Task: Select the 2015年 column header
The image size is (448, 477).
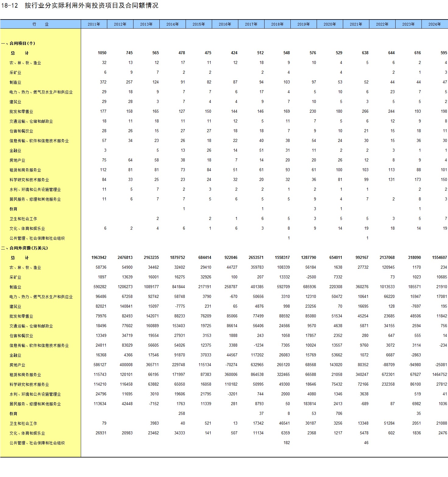Action: click(x=199, y=24)
